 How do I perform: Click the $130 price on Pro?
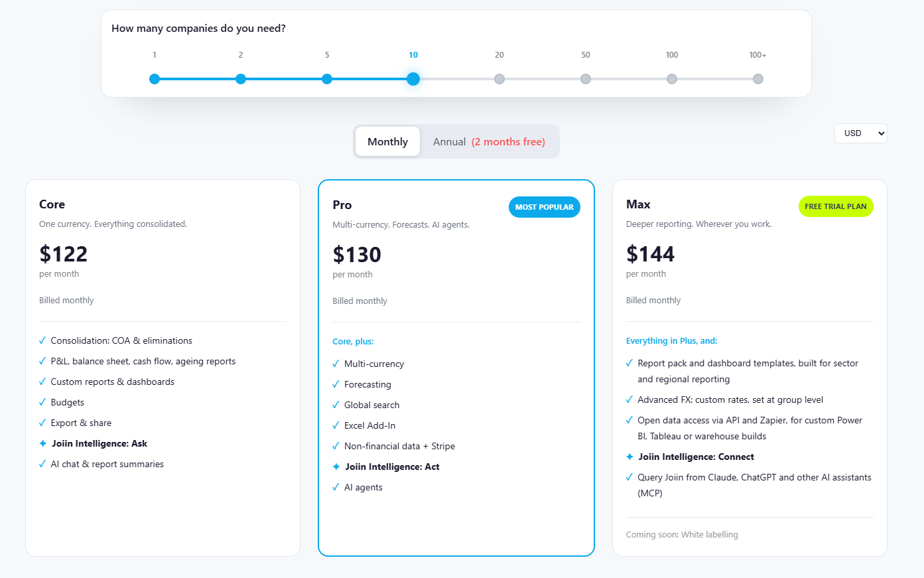357,254
